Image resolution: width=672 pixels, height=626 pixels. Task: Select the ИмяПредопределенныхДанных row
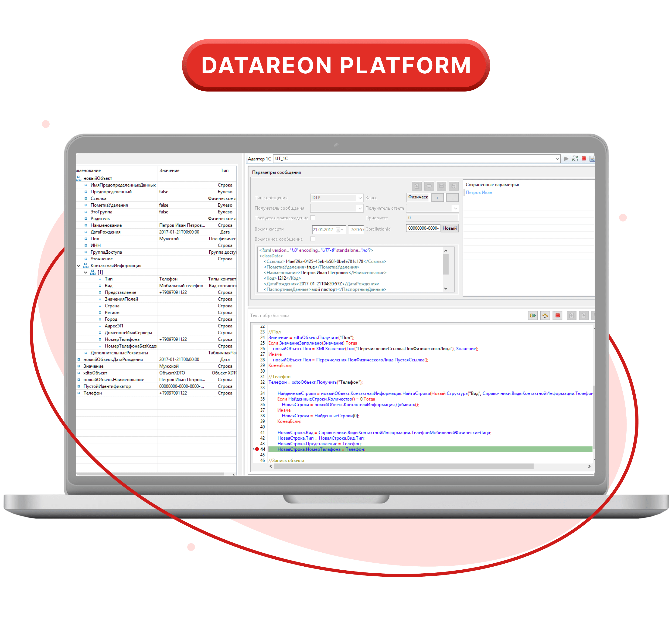(156, 185)
